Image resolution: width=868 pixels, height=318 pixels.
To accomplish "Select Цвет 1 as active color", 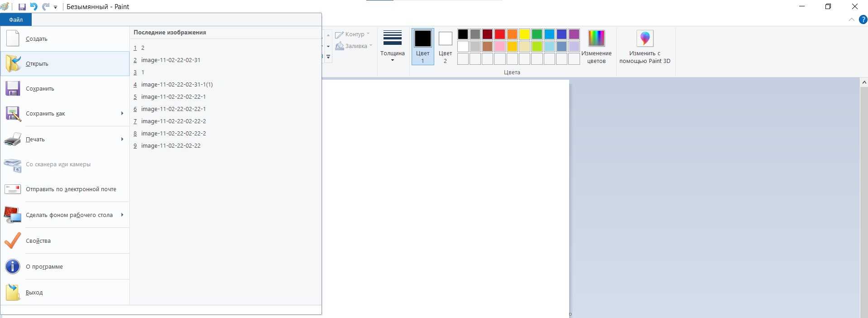I will 422,46.
